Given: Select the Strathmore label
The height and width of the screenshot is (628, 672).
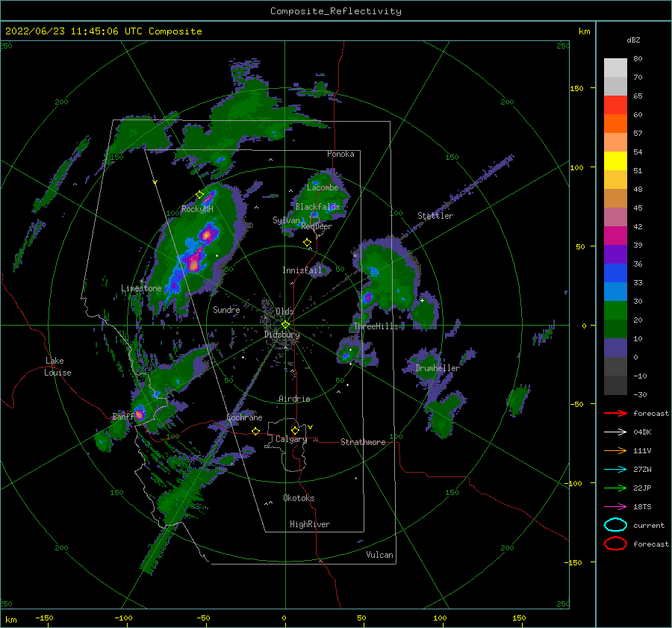Looking at the screenshot, I should coord(363,442).
